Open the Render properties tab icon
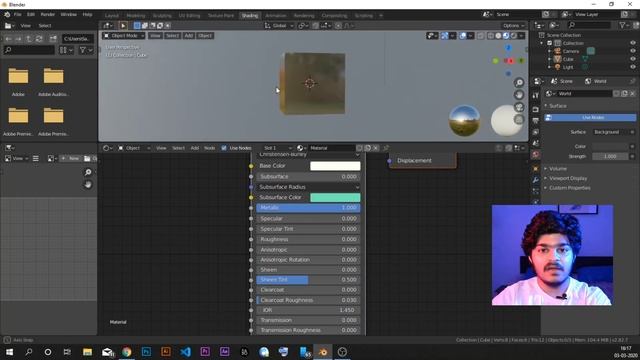 tap(536, 109)
